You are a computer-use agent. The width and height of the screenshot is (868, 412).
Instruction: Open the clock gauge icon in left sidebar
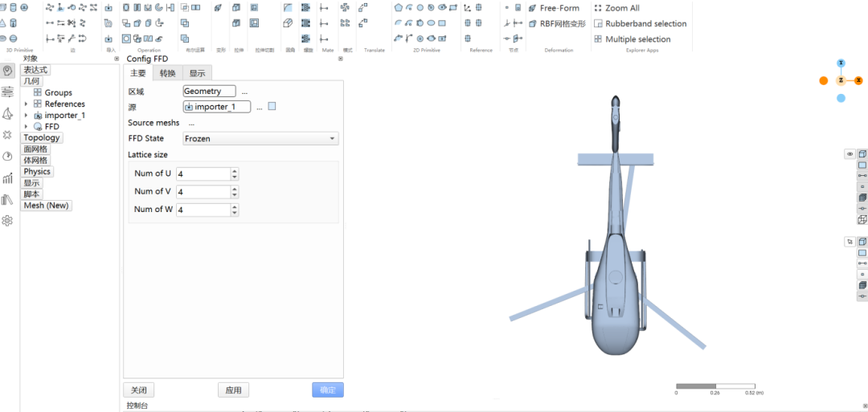(7, 157)
